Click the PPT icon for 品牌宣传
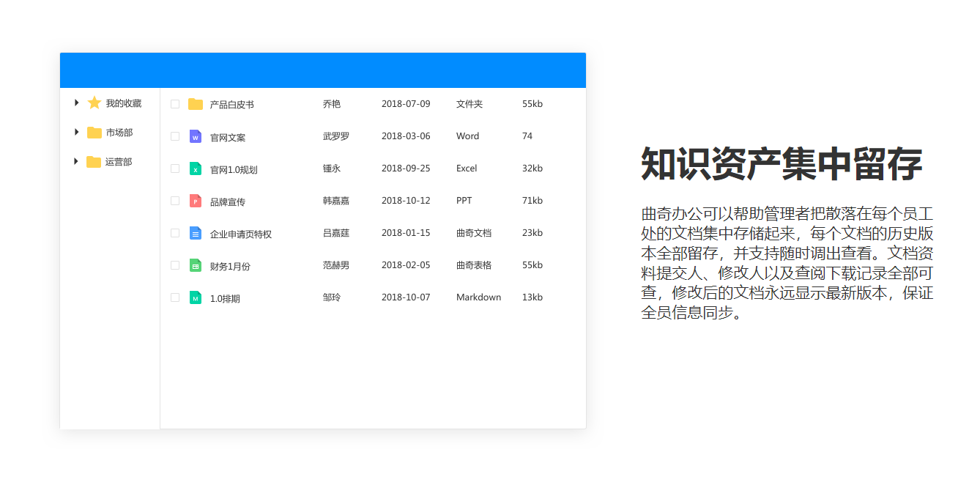The height and width of the screenshot is (496, 980). tap(196, 201)
